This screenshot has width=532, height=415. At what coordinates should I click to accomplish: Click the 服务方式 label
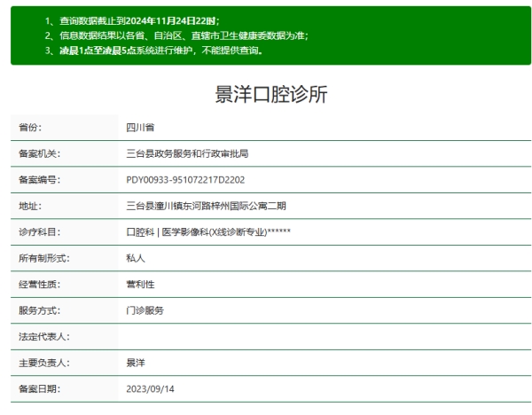pos(39,310)
